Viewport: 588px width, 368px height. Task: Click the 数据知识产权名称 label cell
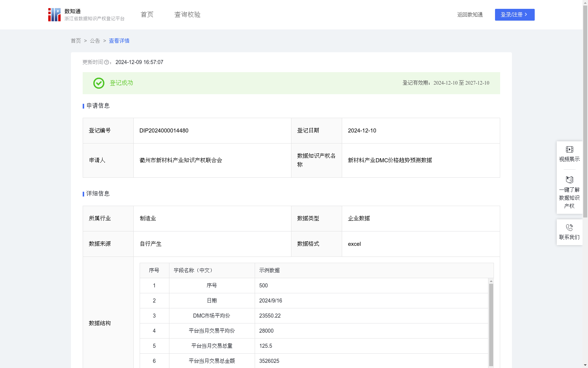pyautogui.click(x=317, y=160)
